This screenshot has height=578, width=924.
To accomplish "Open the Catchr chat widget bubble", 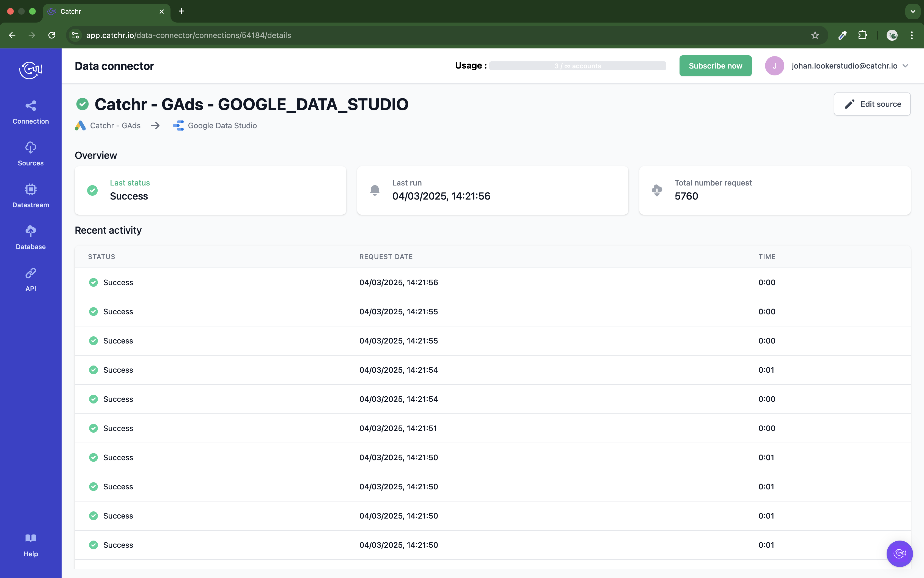I will point(899,553).
